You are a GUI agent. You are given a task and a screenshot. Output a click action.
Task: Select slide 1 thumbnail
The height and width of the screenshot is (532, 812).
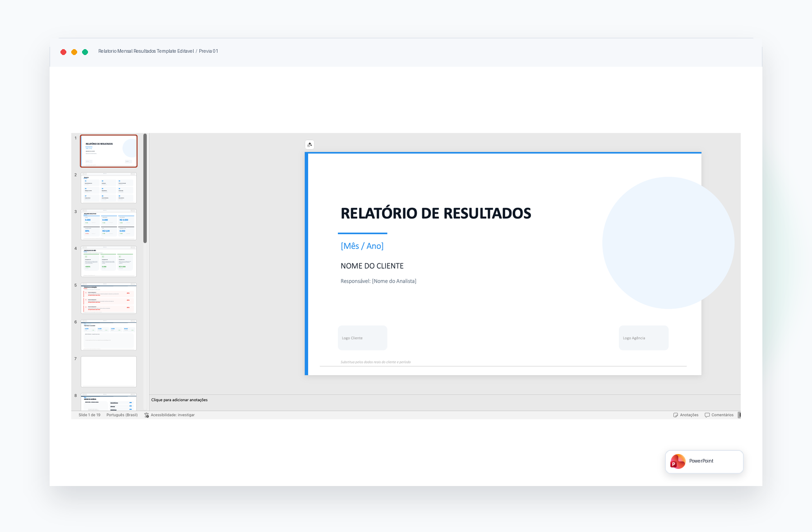click(x=109, y=151)
